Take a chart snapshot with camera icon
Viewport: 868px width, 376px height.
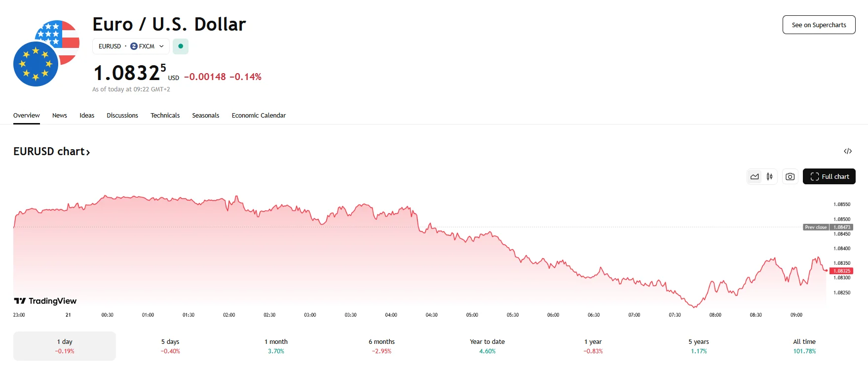(x=790, y=176)
